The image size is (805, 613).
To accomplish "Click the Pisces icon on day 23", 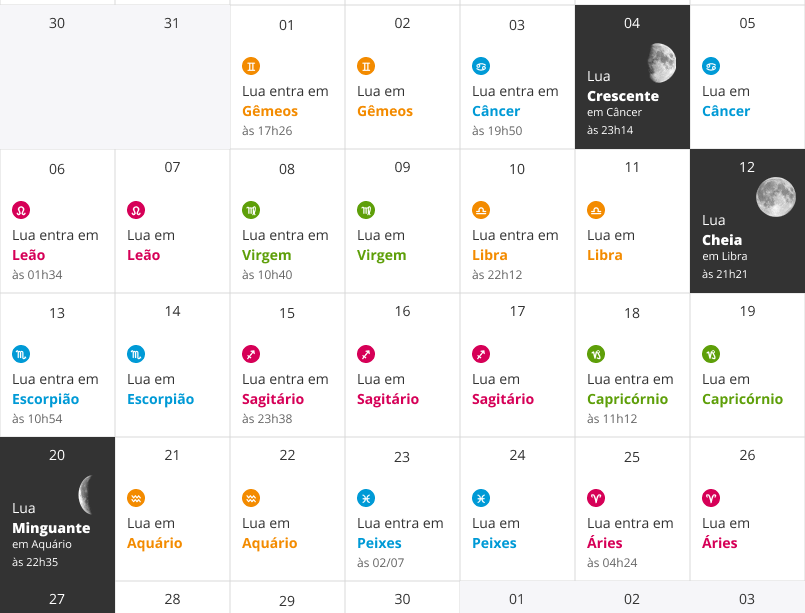I will tap(366, 498).
